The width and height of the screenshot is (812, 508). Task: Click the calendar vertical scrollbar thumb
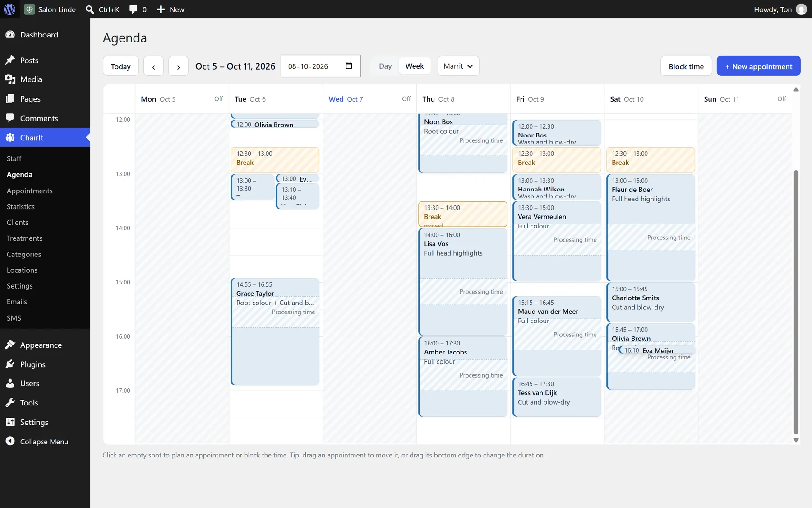coord(796,302)
